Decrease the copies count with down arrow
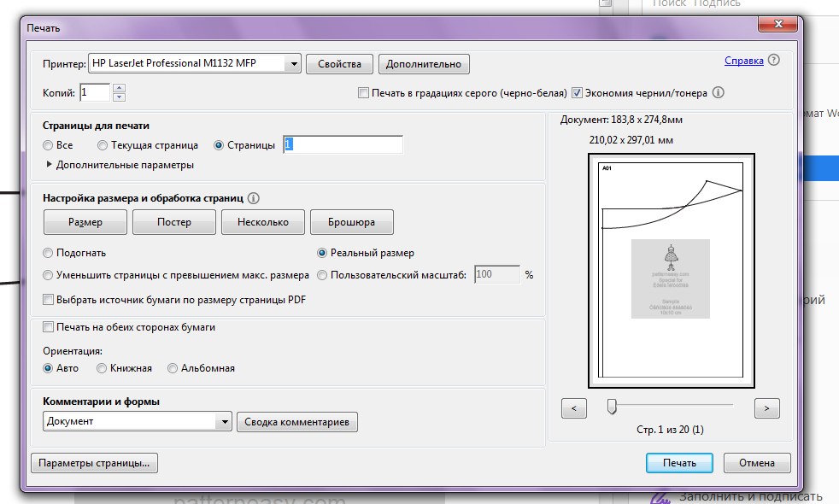This screenshot has height=504, width=839. click(119, 97)
